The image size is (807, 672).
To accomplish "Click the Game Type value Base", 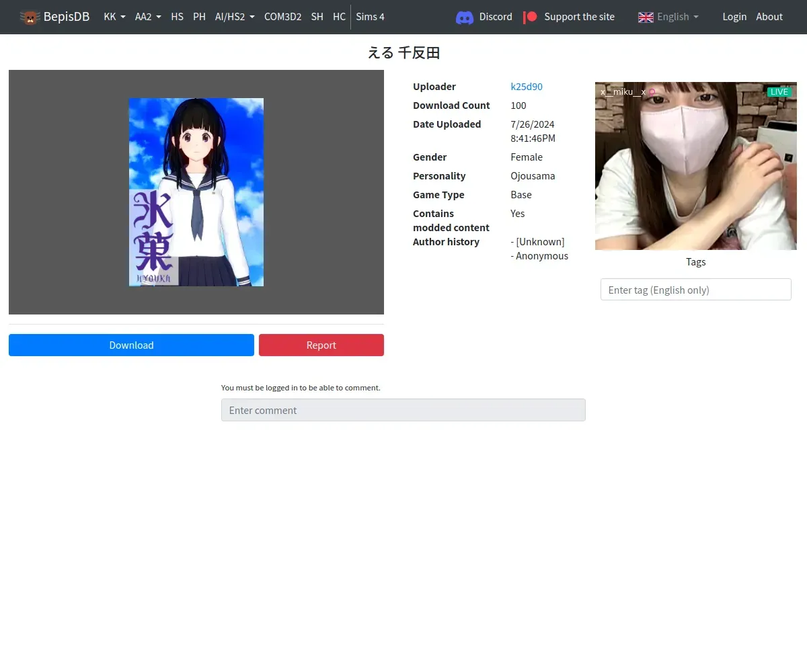I will (x=521, y=195).
